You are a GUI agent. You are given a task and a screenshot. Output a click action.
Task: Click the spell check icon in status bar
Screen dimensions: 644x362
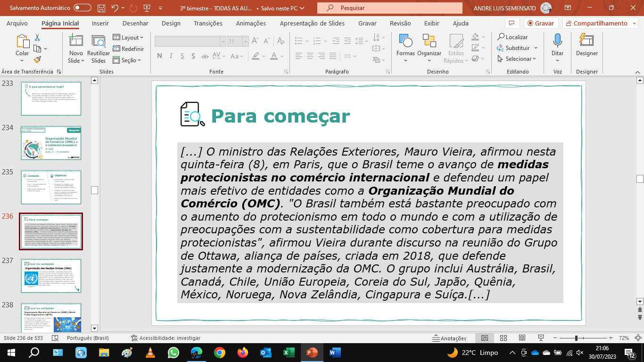[x=55, y=338]
